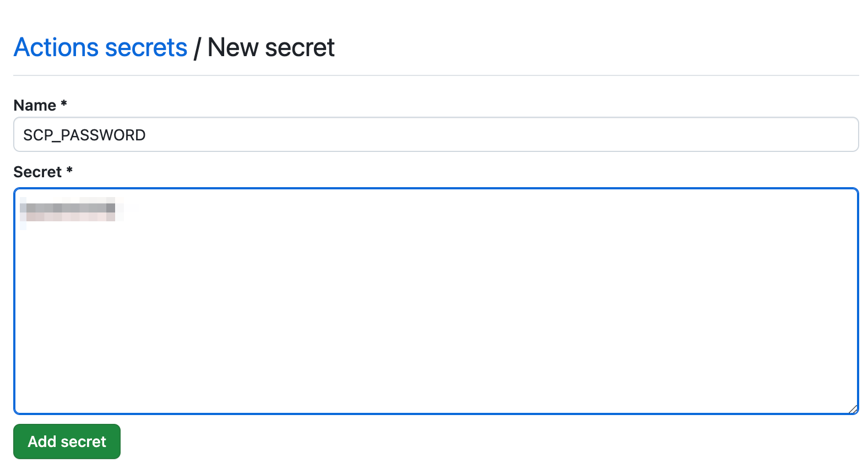This screenshot has height=469, width=868.
Task: Click the word 'secrets' in blue breadcrumb
Action: click(146, 48)
